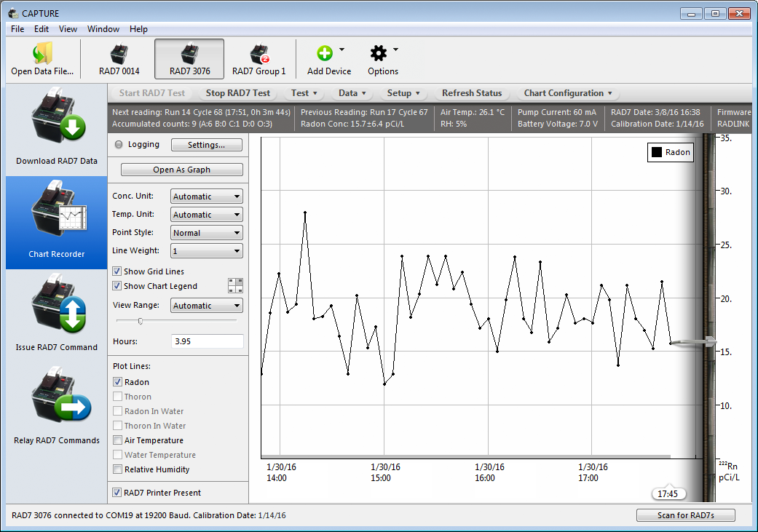The height and width of the screenshot is (532, 758).
Task: Click Scan for RAD7s button
Action: [x=685, y=515]
